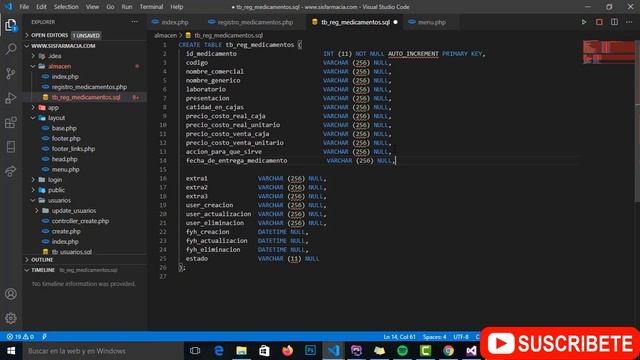Open editor More Actions ellipsis

tap(629, 22)
